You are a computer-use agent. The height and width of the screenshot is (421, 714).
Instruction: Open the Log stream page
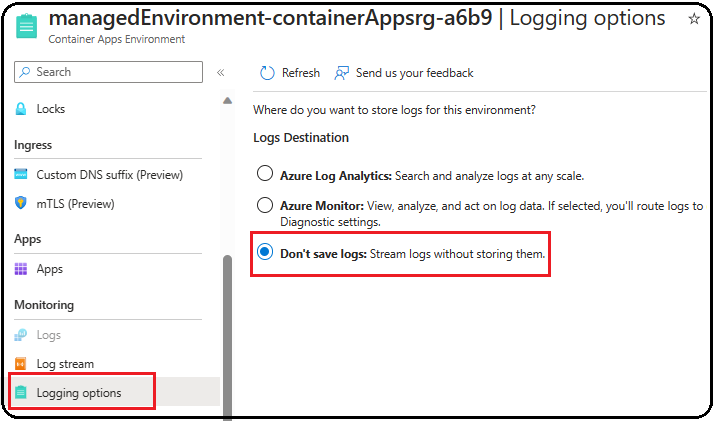click(65, 364)
